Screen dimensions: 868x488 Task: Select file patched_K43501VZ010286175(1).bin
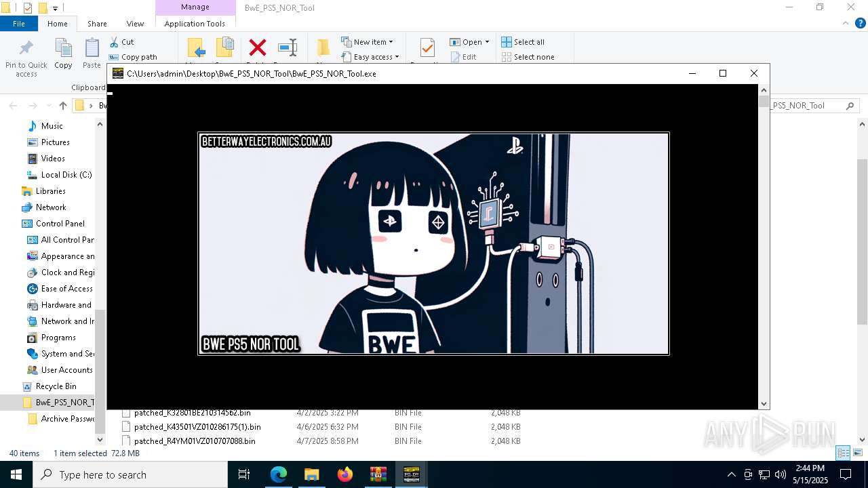pos(197,427)
